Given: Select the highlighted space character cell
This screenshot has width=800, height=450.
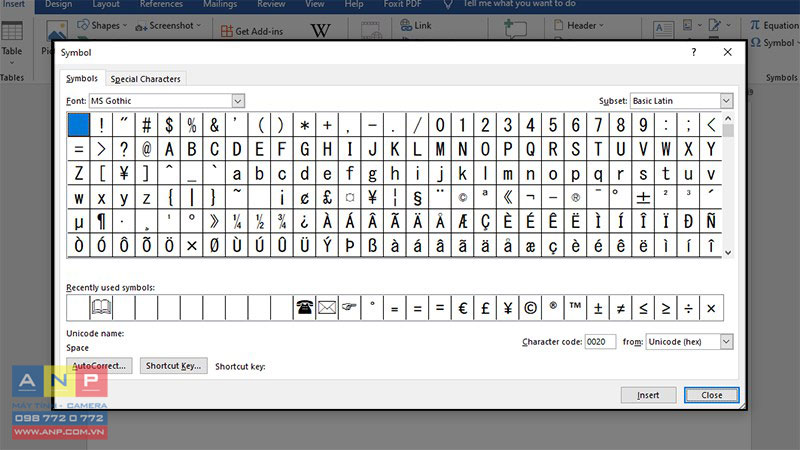Looking at the screenshot, I should [x=79, y=125].
